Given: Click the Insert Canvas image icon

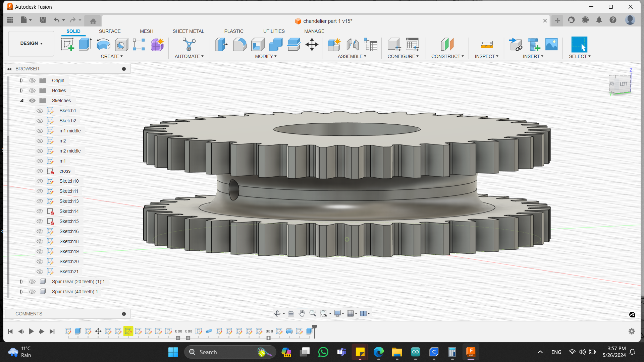Looking at the screenshot, I should (x=551, y=44).
